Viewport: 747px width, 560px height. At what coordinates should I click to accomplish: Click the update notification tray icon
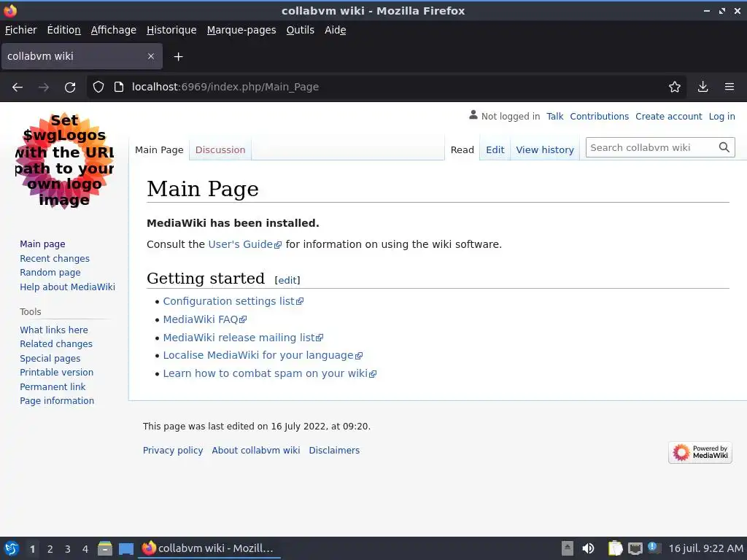[654, 548]
